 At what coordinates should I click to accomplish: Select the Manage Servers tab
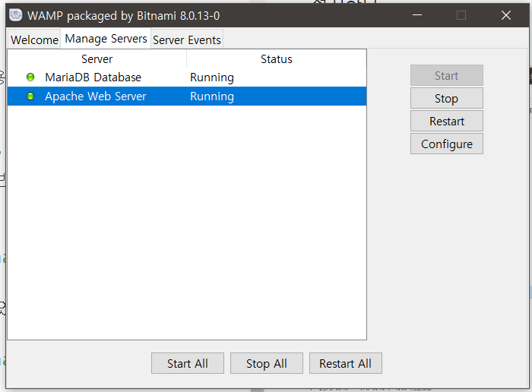(x=106, y=39)
